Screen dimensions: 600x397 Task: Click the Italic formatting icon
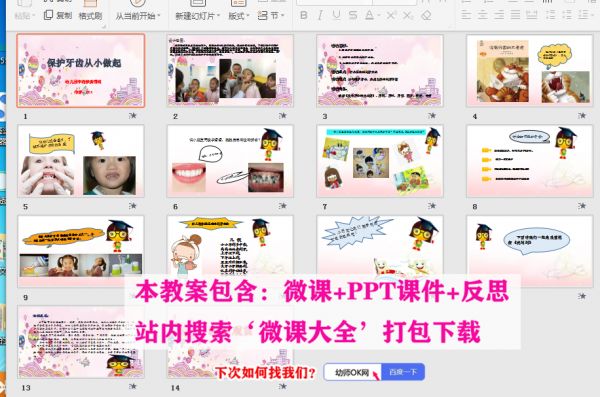tap(320, 15)
